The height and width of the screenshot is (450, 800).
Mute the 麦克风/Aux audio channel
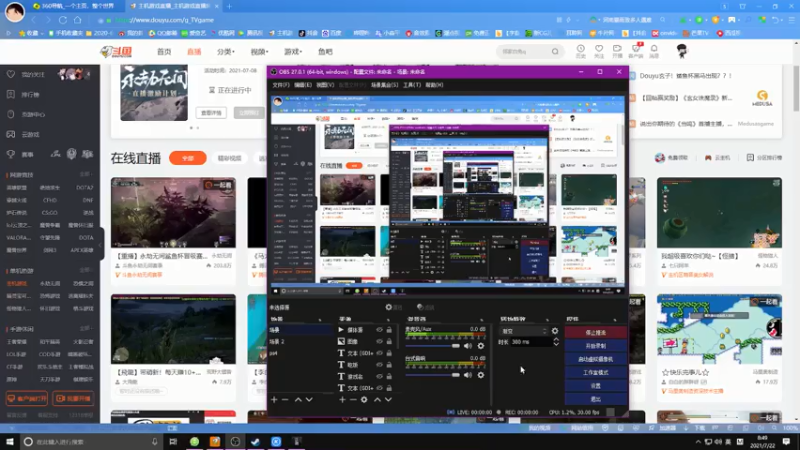point(468,346)
